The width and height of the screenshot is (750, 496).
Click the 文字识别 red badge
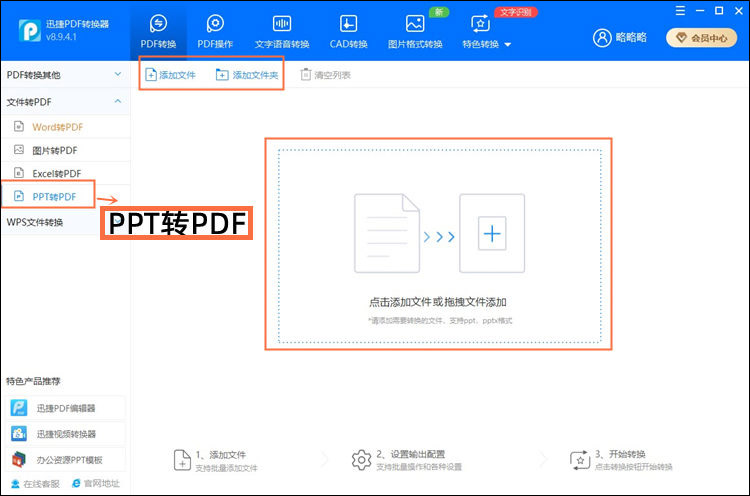tap(516, 12)
